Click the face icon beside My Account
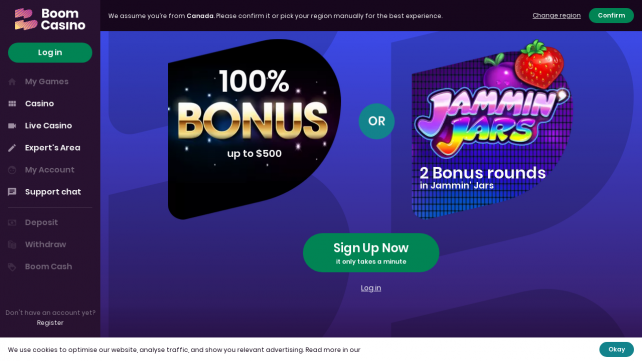This screenshot has height=361, width=642. coord(12,170)
